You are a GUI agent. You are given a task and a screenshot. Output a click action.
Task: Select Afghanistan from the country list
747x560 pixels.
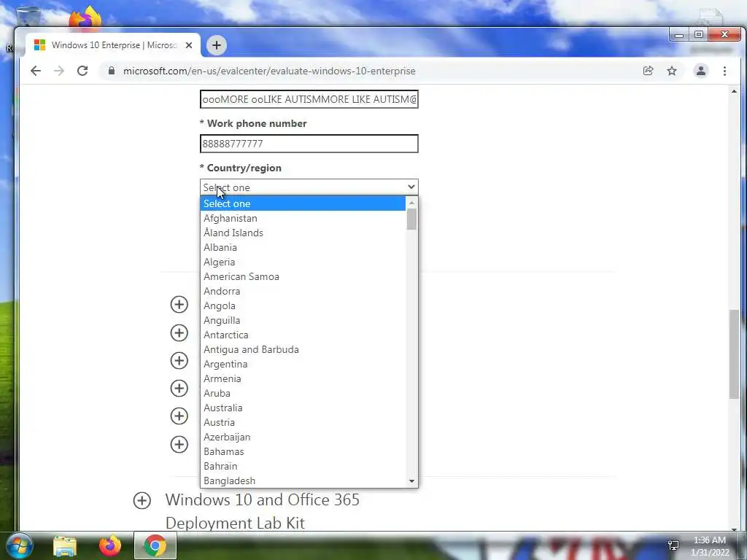tap(303, 218)
